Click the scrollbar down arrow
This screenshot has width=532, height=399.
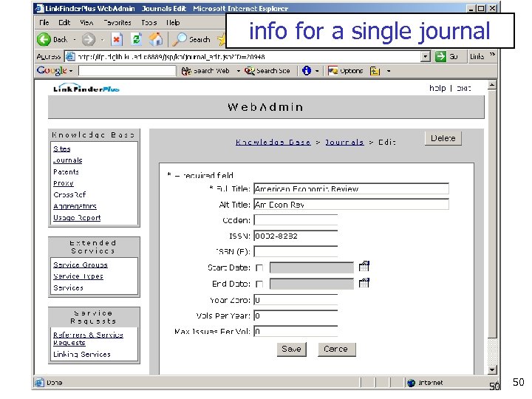tap(492, 370)
